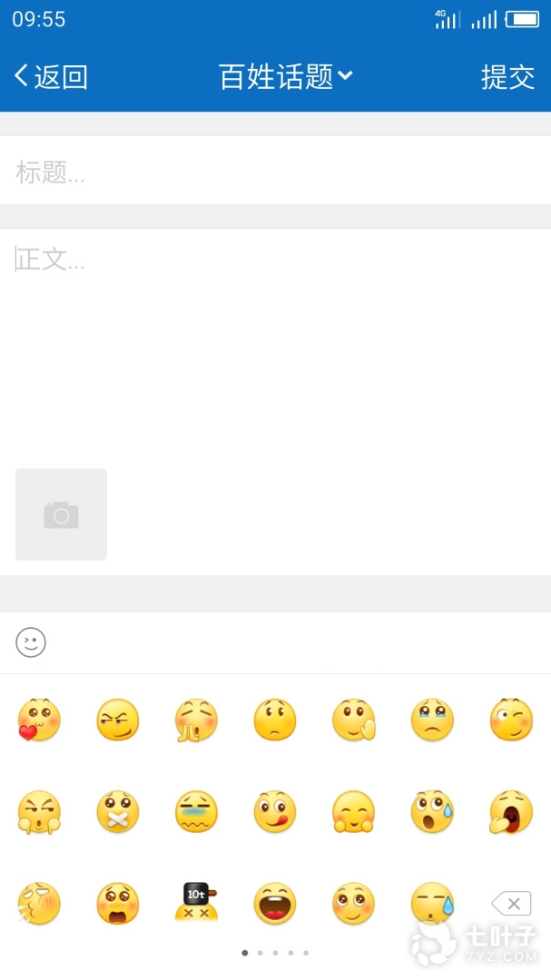
Task: Insert the smirking sideways-glance emoji
Action: point(118,720)
